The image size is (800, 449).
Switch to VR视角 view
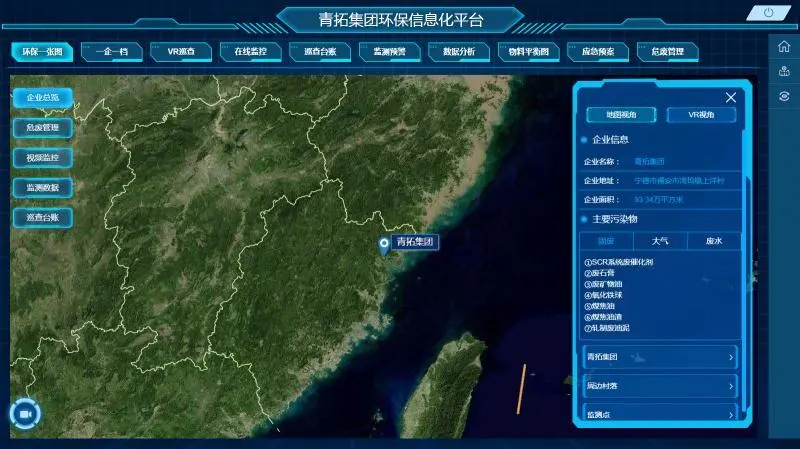coord(701,115)
